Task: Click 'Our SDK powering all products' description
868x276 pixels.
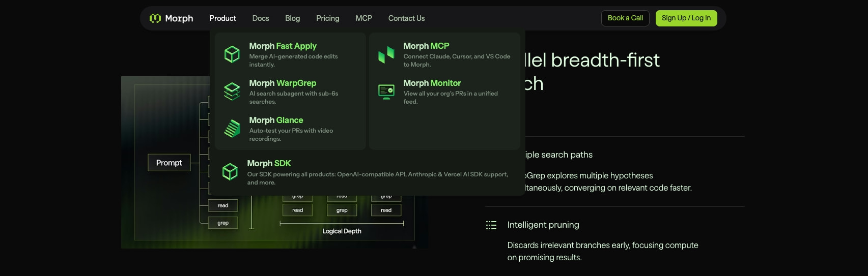Action: pyautogui.click(x=378, y=178)
